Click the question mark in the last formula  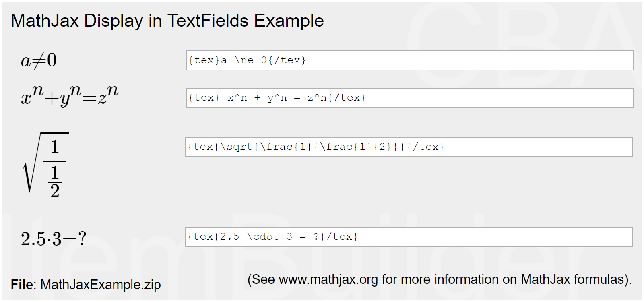pyautogui.click(x=82, y=239)
